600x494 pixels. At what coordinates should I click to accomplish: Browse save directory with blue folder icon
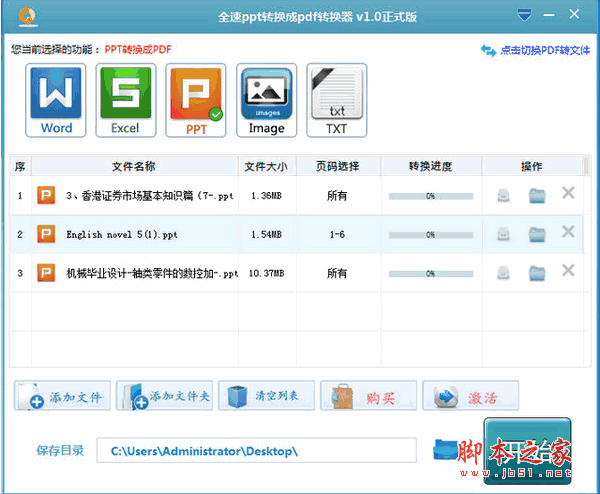(x=445, y=449)
